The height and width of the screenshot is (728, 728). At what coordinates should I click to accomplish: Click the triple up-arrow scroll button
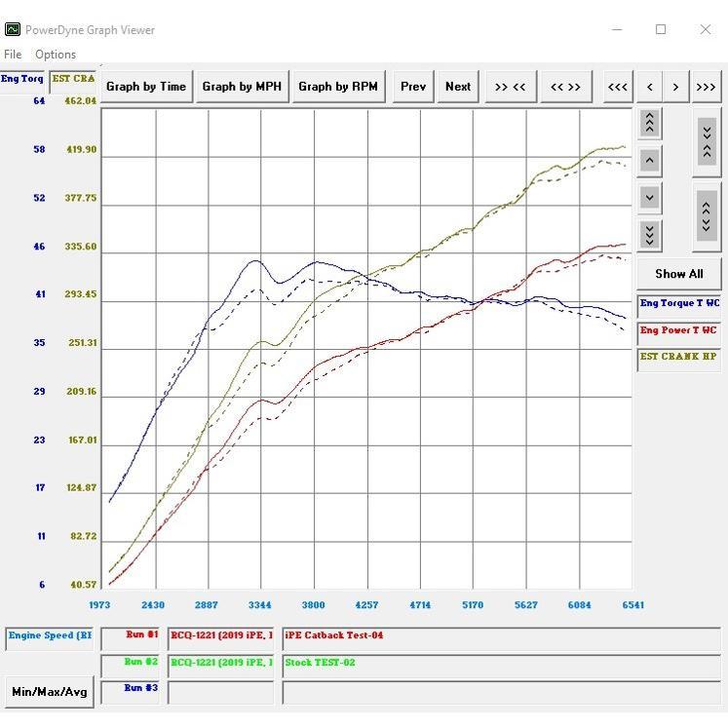click(x=650, y=123)
